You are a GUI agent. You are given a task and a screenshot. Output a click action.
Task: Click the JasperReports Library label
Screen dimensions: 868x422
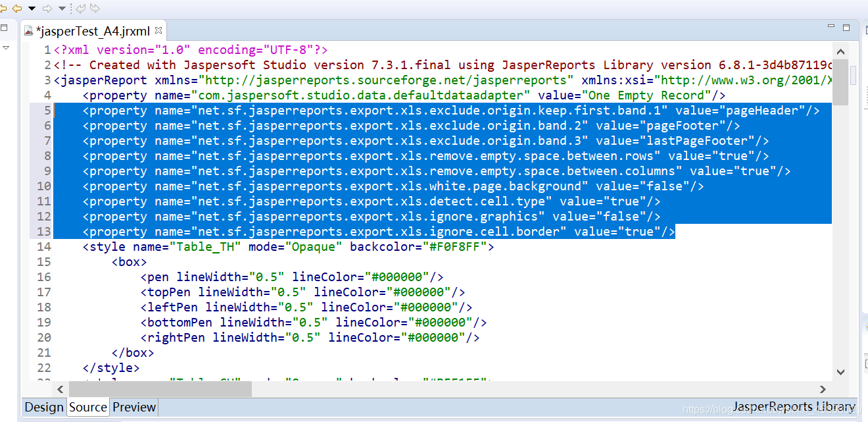[x=794, y=407]
